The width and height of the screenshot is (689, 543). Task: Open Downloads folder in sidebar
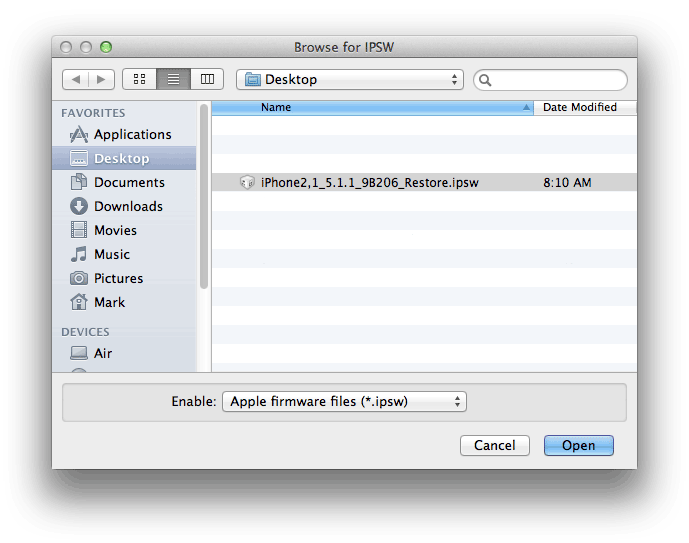128,206
